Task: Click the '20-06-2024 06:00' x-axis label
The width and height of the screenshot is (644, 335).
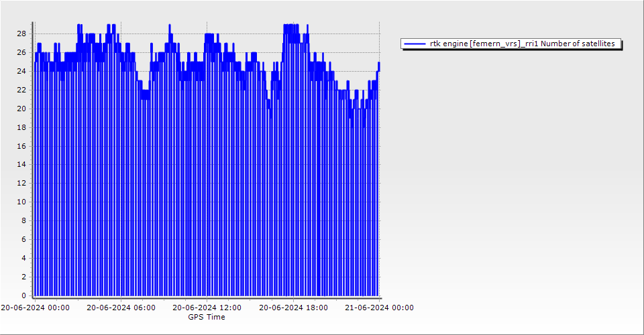Action: click(121, 308)
